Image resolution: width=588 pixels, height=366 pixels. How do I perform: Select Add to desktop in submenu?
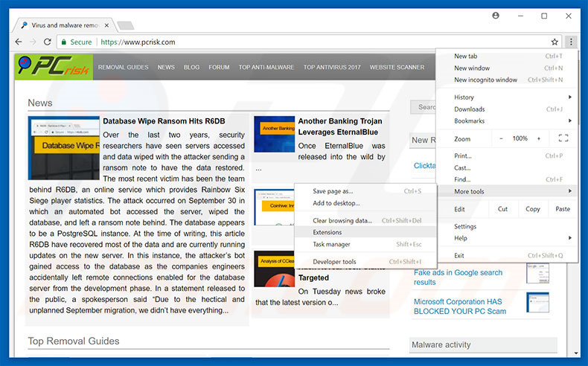coord(365,203)
